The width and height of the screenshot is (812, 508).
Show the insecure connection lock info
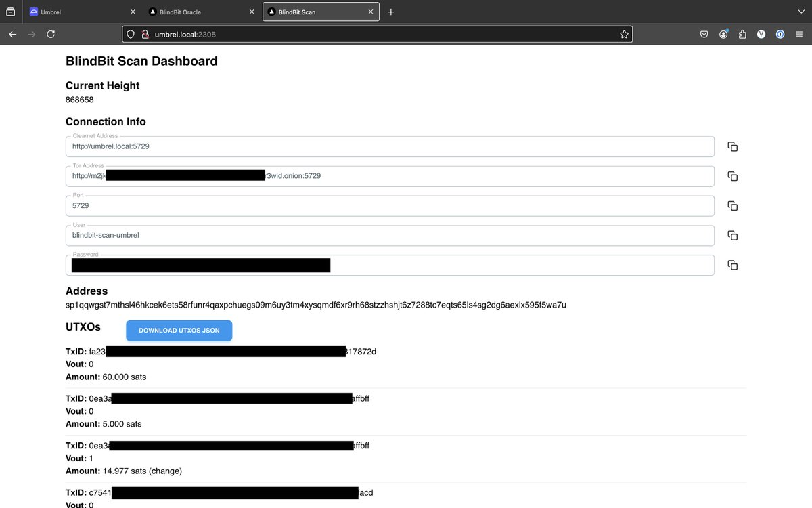pyautogui.click(x=144, y=34)
